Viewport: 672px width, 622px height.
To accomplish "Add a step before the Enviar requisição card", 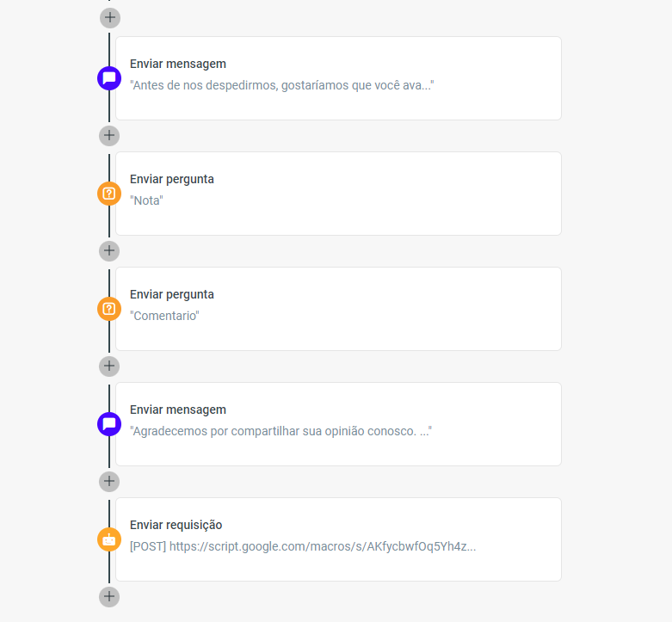I will [x=109, y=482].
